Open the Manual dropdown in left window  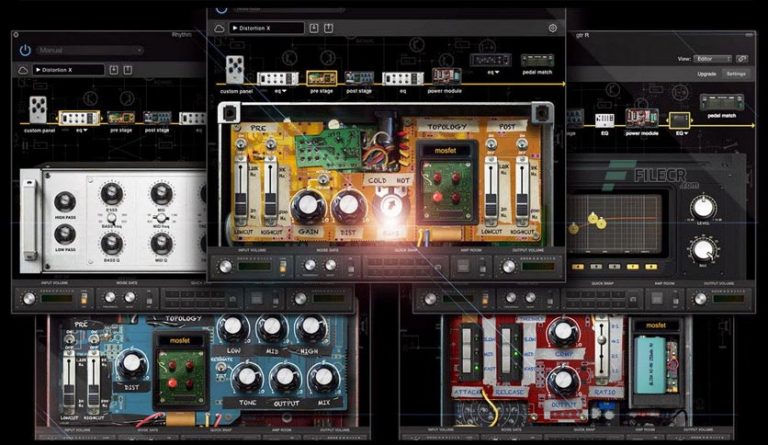point(89,50)
